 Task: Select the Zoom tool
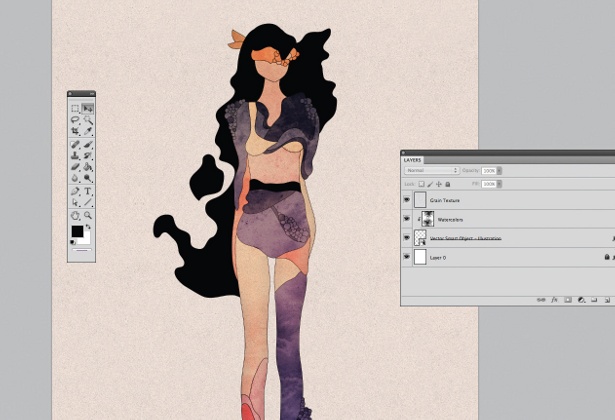tap(88, 215)
